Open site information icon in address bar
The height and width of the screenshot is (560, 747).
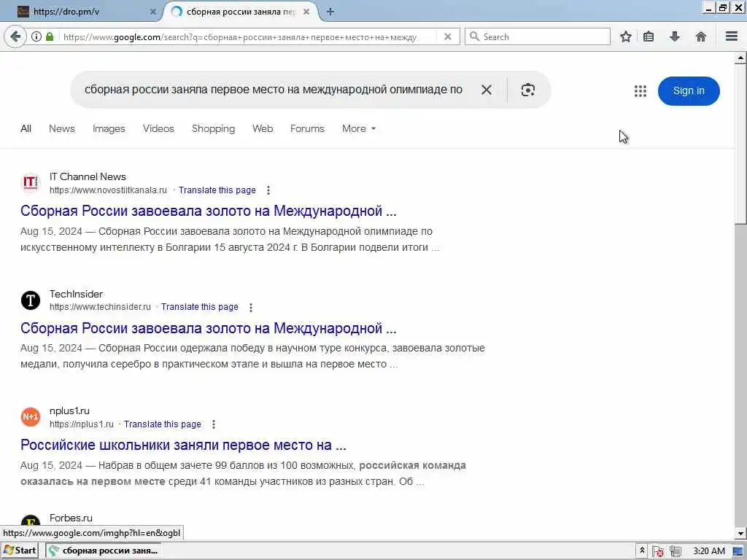(x=36, y=36)
